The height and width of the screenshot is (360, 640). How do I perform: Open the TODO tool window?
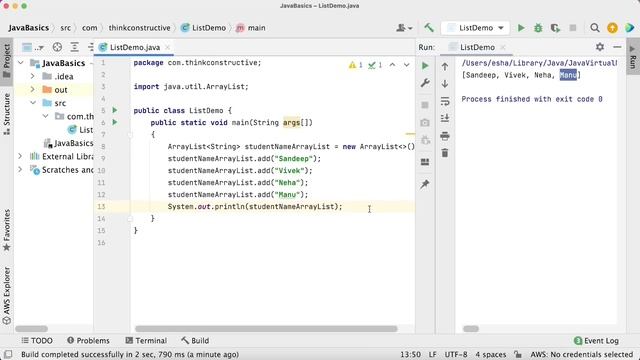37,340
